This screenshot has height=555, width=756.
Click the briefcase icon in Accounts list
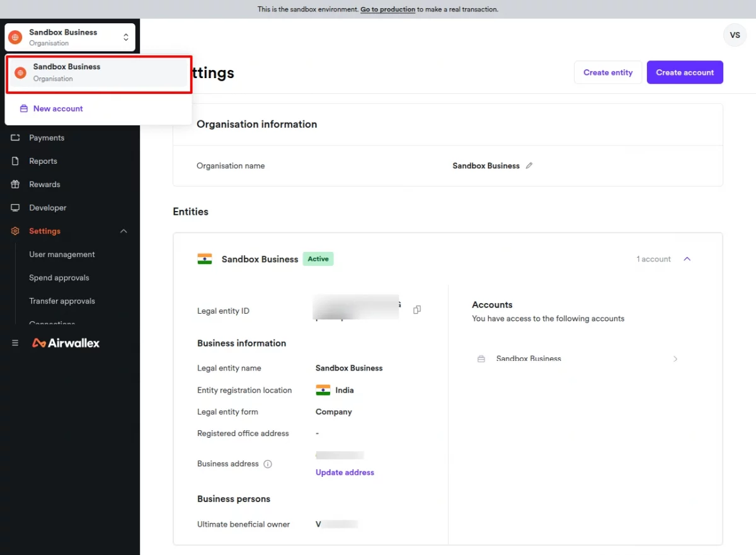tap(481, 358)
